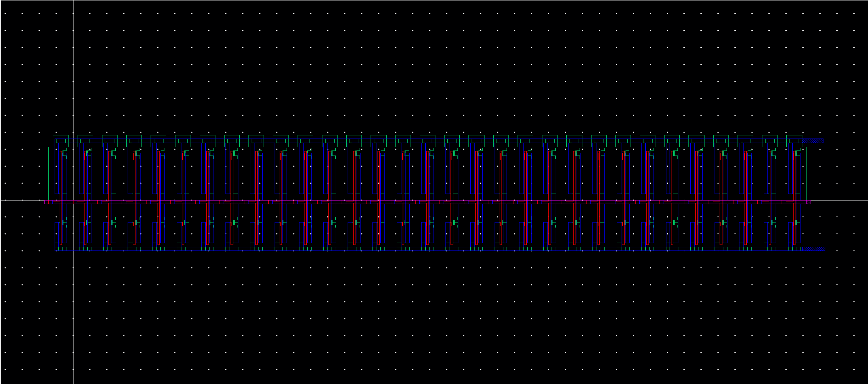Click the green outline's right vertical edge
Viewport: 868px width, 384px height.
coord(806,173)
